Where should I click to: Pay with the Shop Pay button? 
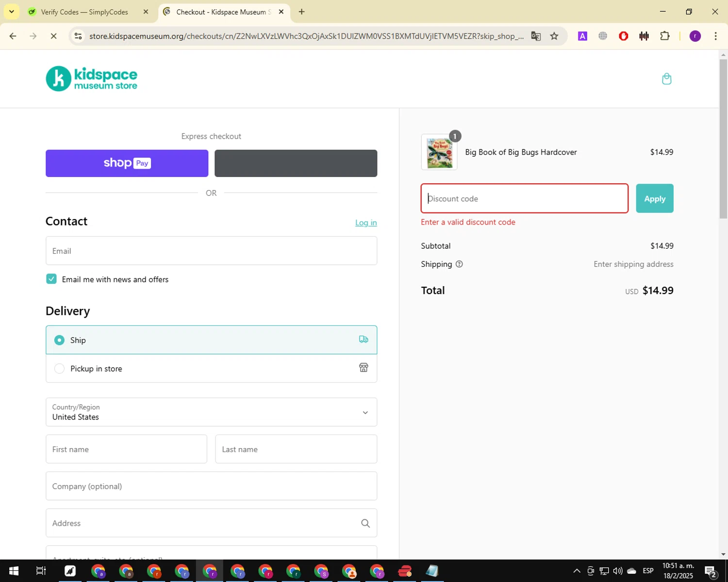pos(127,163)
